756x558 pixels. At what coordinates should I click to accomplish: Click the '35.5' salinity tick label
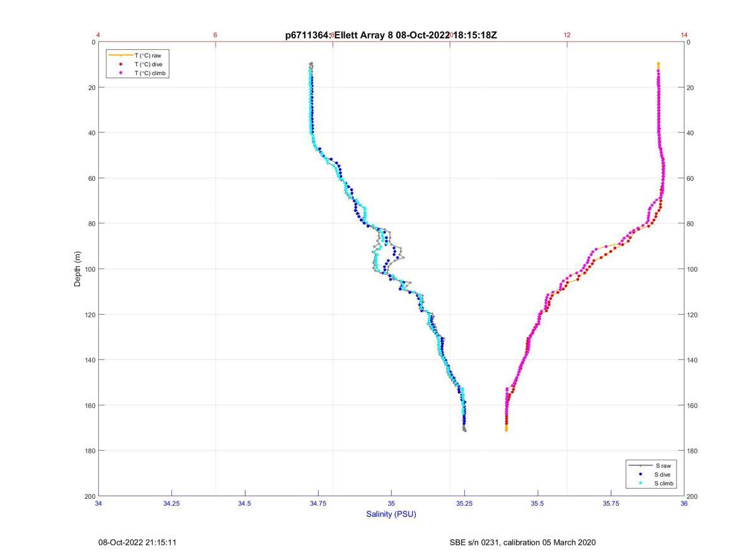[x=537, y=503]
